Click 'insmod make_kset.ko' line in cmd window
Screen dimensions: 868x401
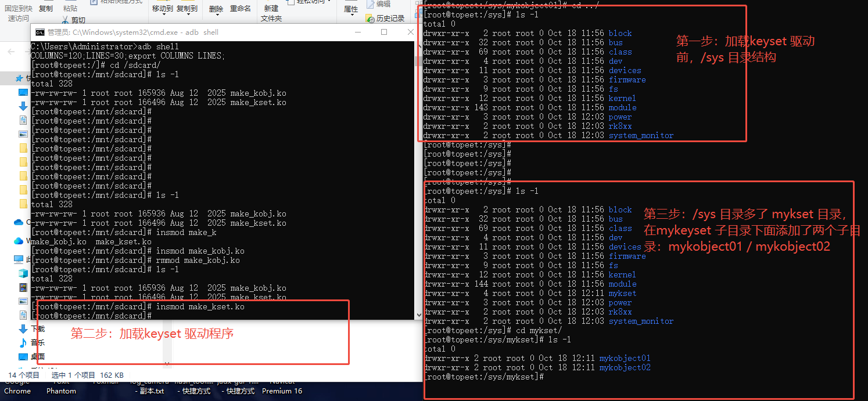pyautogui.click(x=138, y=306)
